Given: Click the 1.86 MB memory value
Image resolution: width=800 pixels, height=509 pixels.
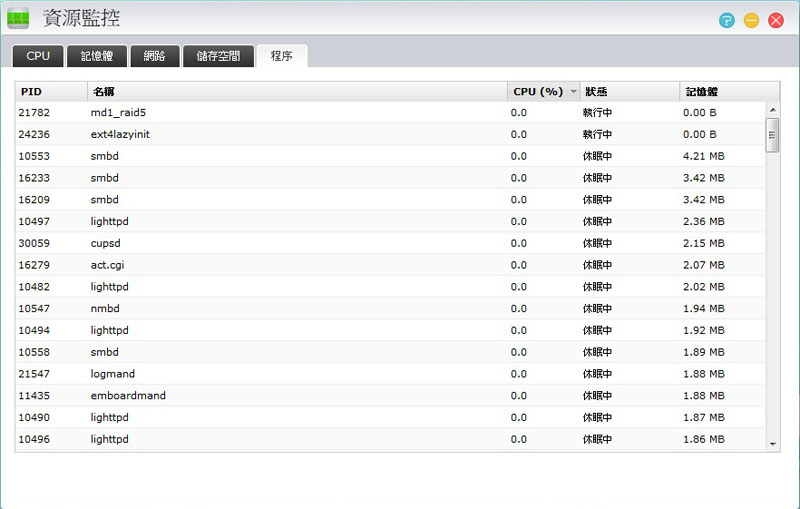Looking at the screenshot, I should pos(704,439).
